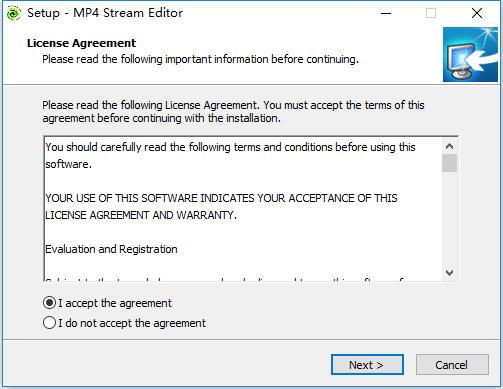Viewport: 503px width, 389px height.
Task: Click the License Agreement header title
Action: coord(81,43)
